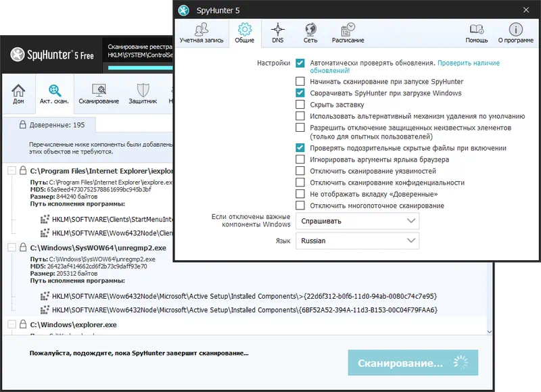Open the Сеть globe tab
Screen dimensions: 541x392
pos(310,33)
